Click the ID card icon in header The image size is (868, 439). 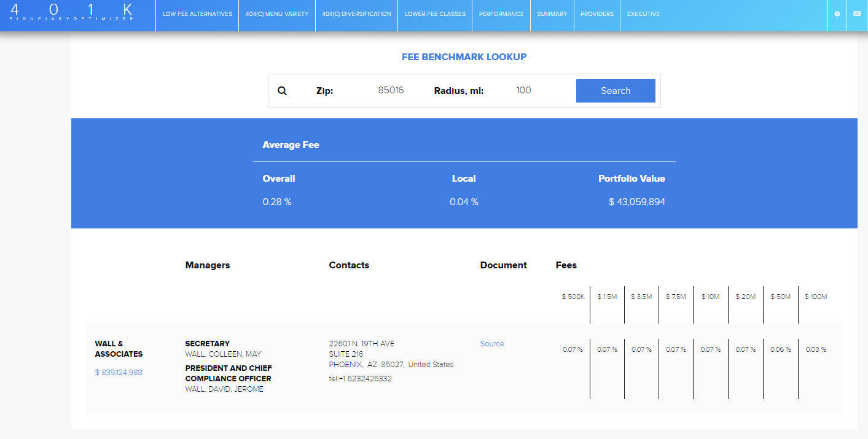click(857, 14)
